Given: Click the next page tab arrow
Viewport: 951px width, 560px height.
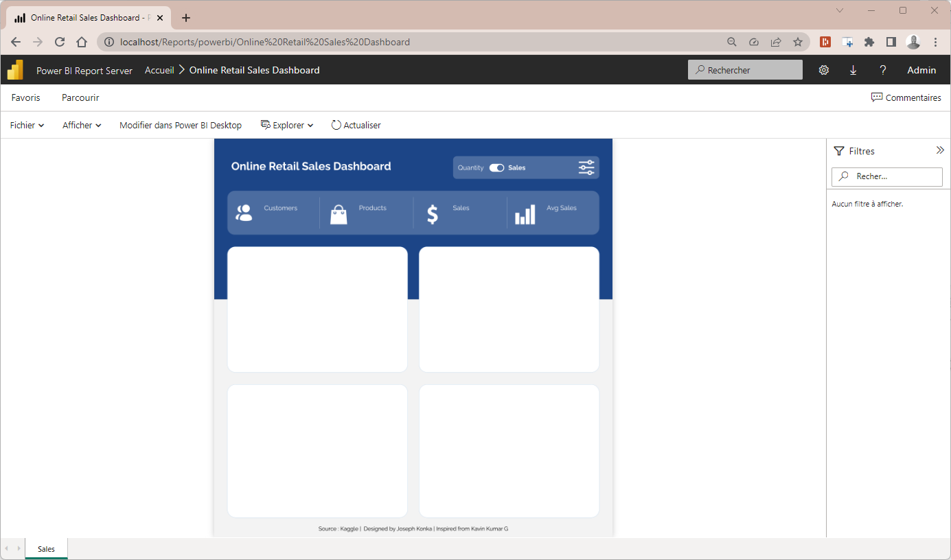Looking at the screenshot, I should 19,549.
